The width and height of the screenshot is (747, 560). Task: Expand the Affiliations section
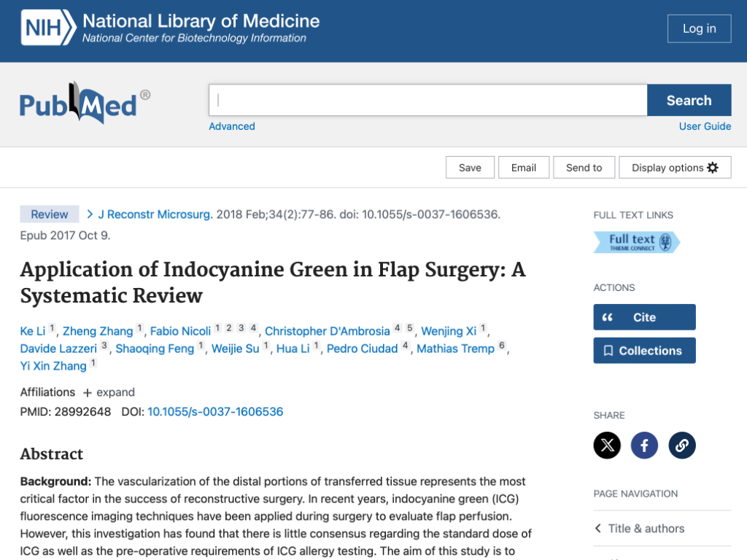(109, 392)
